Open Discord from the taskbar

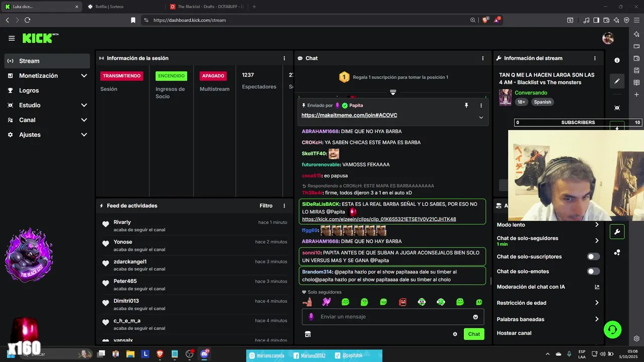click(x=204, y=354)
